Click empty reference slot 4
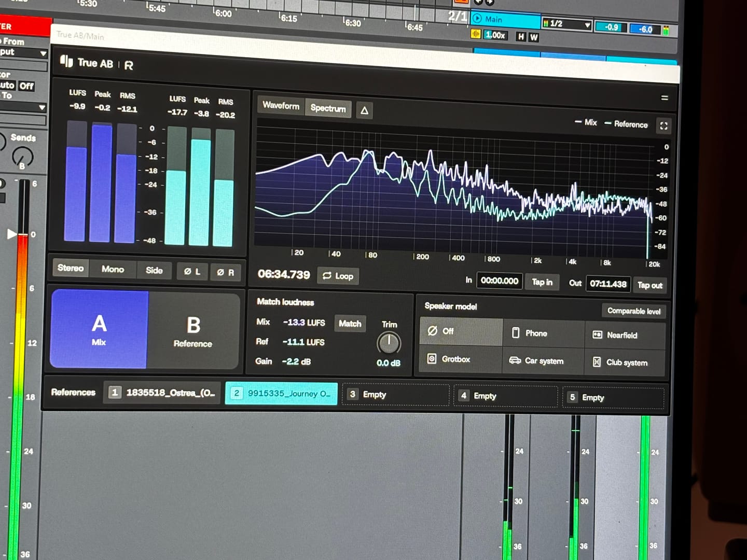This screenshot has width=747, height=560. (506, 396)
